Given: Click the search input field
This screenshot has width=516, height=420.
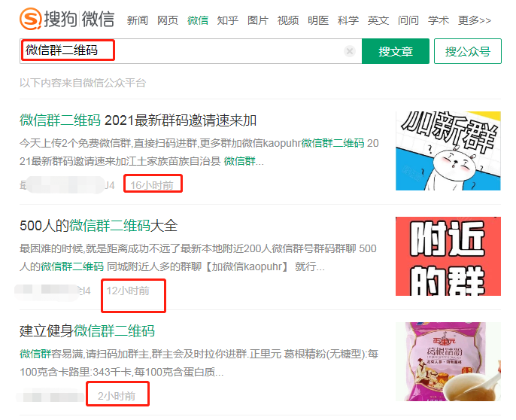Looking at the screenshot, I should pyautogui.click(x=226, y=51).
